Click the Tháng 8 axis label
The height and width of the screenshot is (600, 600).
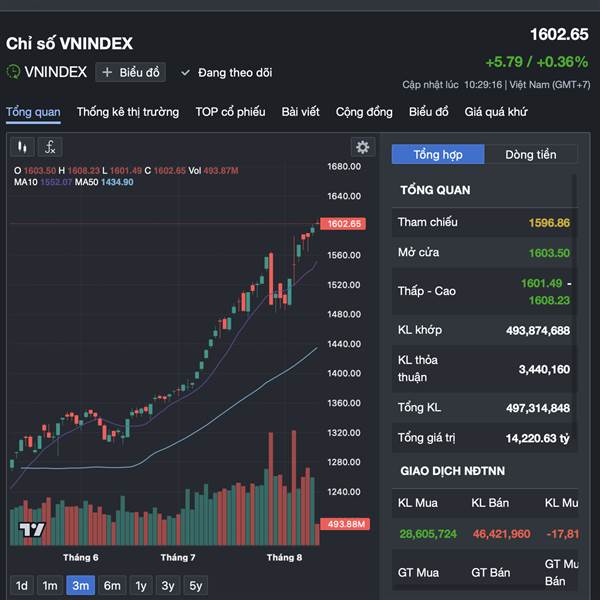click(284, 558)
